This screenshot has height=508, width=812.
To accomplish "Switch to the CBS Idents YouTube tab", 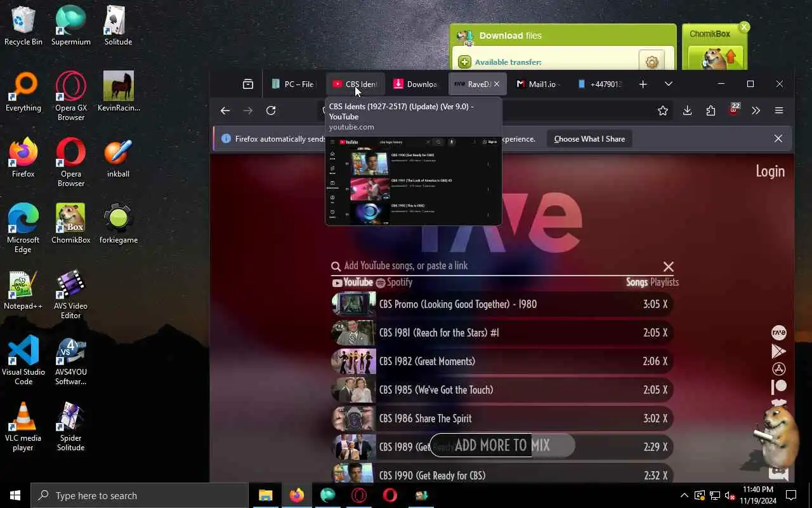I will coord(355,84).
